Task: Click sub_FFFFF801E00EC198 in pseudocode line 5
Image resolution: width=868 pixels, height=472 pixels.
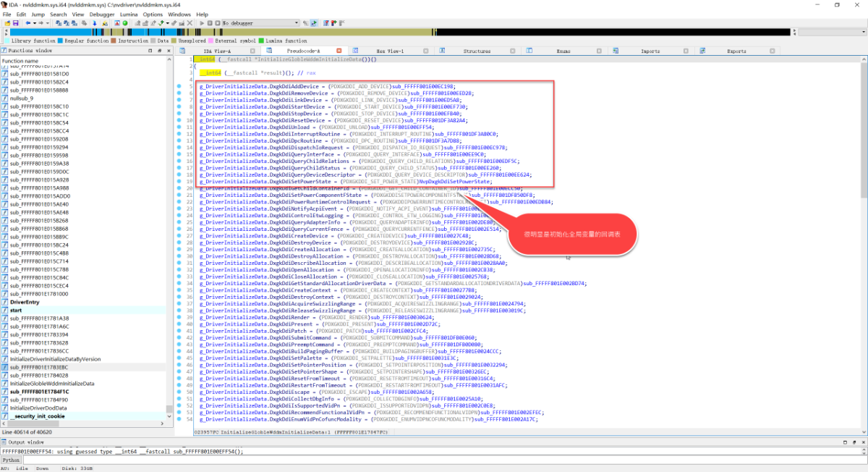Action: tap(423, 86)
